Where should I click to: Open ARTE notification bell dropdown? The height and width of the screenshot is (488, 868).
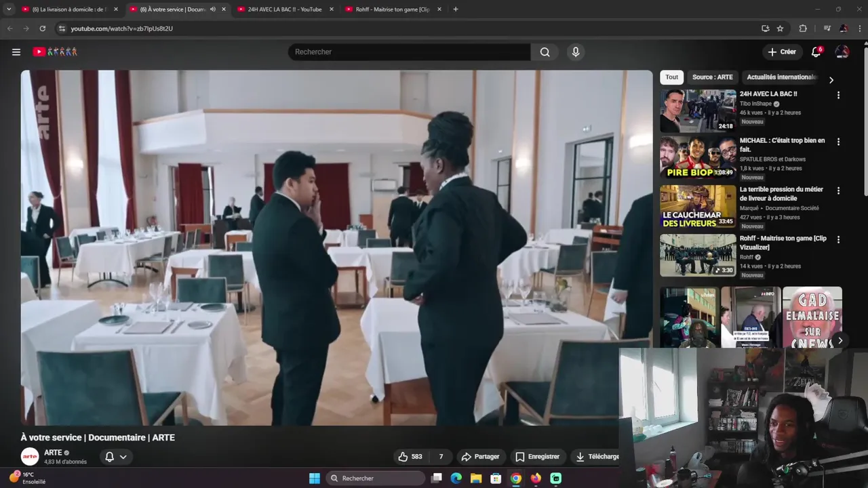click(116, 457)
